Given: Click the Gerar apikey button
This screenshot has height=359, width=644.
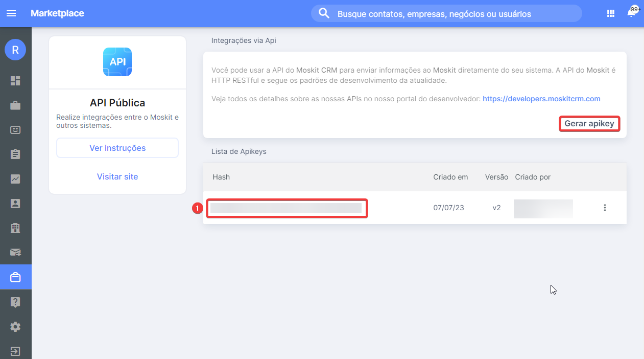Looking at the screenshot, I should click(589, 124).
